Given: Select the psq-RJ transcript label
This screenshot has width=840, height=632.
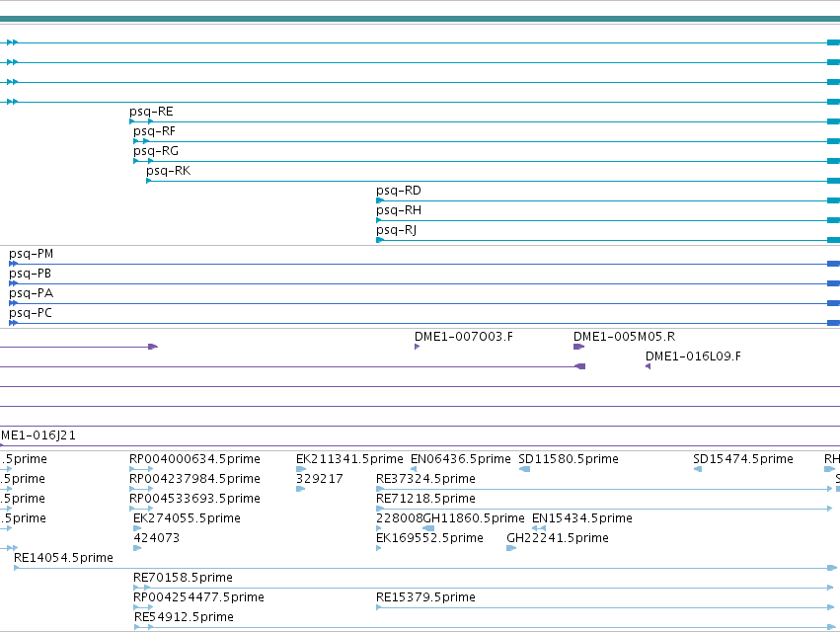Looking at the screenshot, I should 396,230.
